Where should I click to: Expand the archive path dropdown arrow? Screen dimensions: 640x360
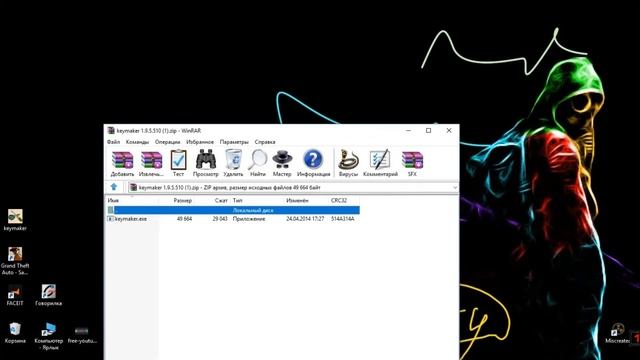click(455, 187)
